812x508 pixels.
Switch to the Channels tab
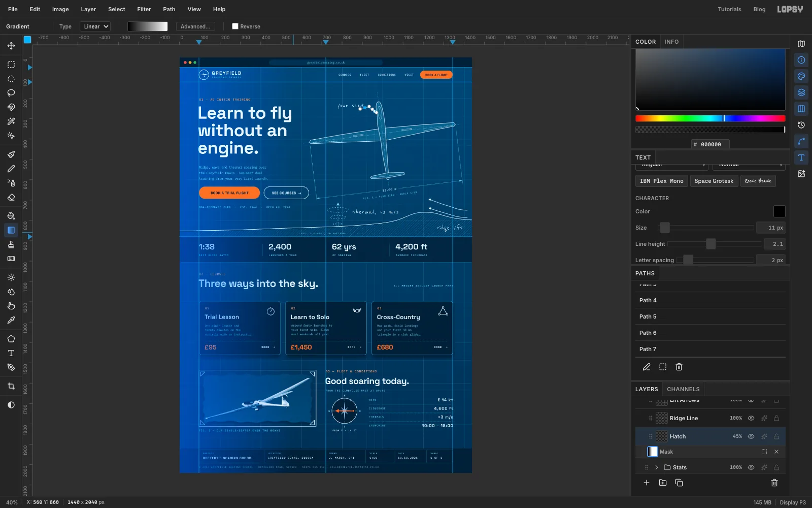(x=683, y=389)
